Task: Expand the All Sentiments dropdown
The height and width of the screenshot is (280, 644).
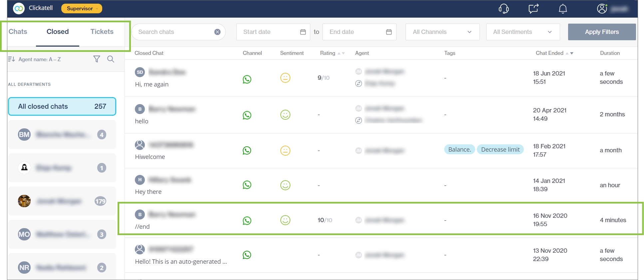Action: [522, 32]
